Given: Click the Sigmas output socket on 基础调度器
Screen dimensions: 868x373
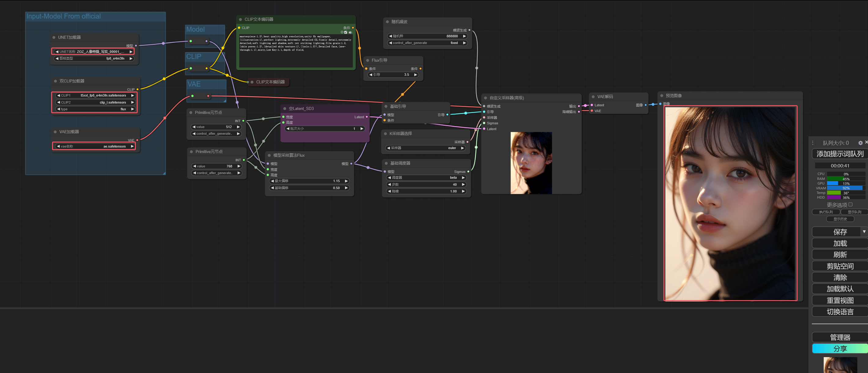Looking at the screenshot, I should 468,171.
